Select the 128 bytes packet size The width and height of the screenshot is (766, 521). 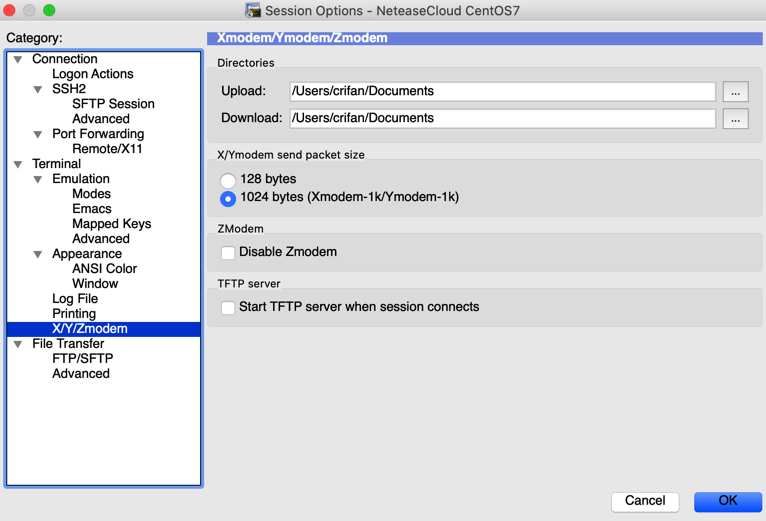coord(228,180)
